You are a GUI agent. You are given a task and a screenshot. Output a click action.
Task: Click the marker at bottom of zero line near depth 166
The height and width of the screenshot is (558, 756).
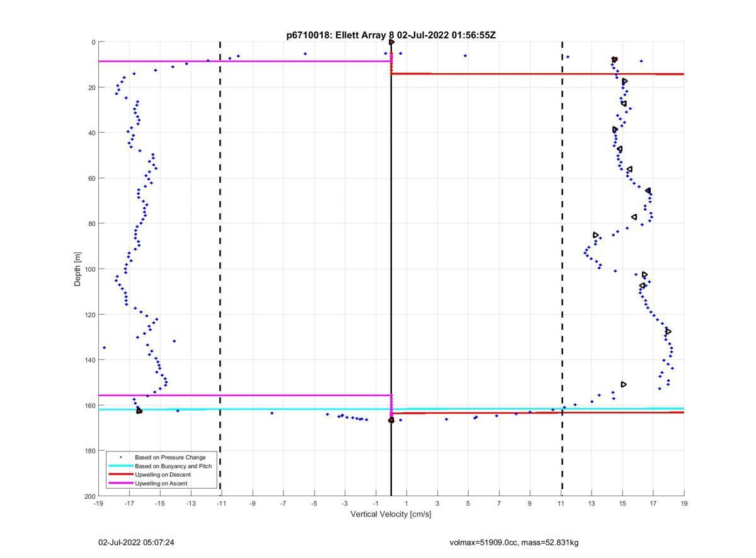(x=391, y=420)
